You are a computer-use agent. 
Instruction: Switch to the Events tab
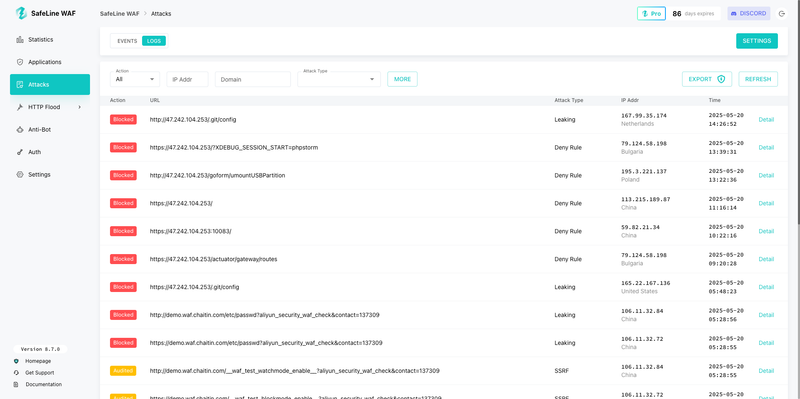coord(127,41)
